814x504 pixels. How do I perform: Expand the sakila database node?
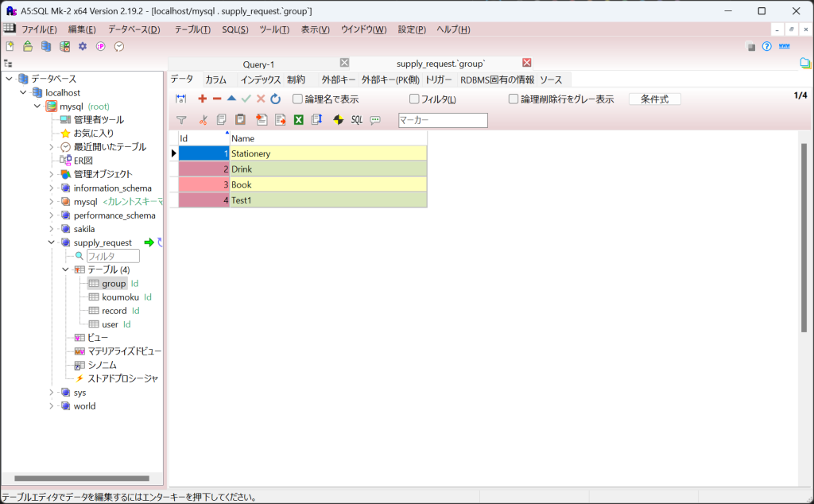[x=52, y=229]
